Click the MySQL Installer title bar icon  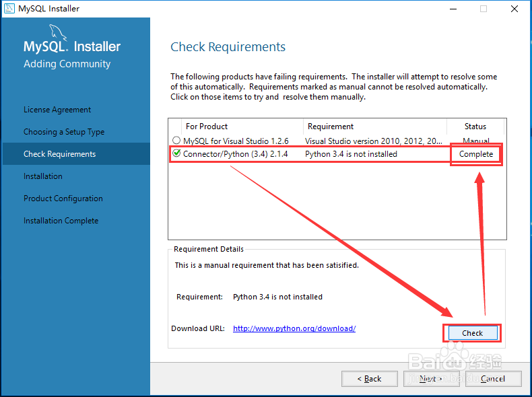tap(9, 8)
